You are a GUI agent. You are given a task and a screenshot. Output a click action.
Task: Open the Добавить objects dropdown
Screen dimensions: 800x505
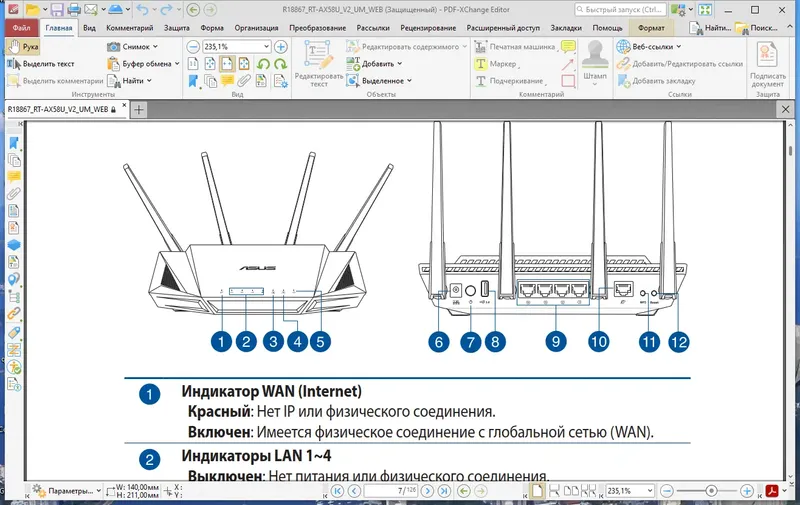tap(374, 64)
